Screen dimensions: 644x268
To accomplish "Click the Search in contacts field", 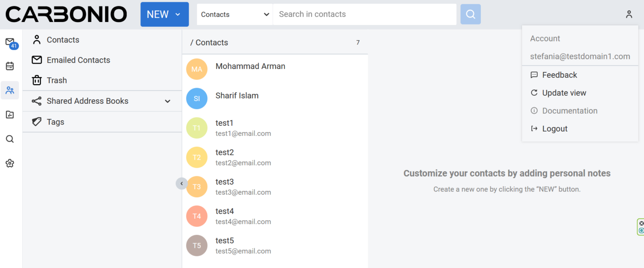I will coord(364,14).
